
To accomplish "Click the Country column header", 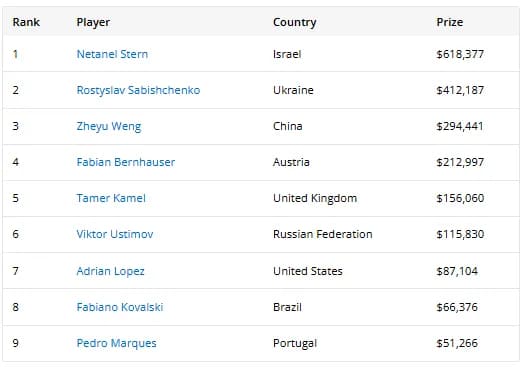I will pos(295,22).
